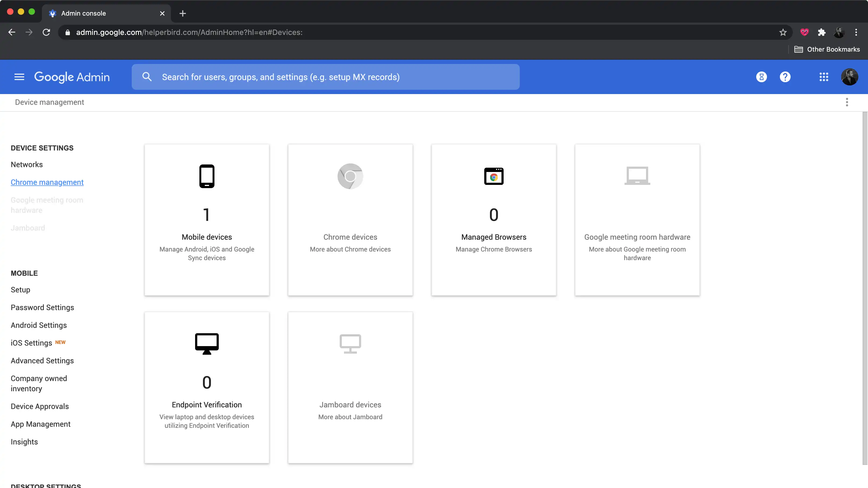Click Jamboard in the sidebar
Image resolution: width=868 pixels, height=488 pixels.
tap(28, 228)
